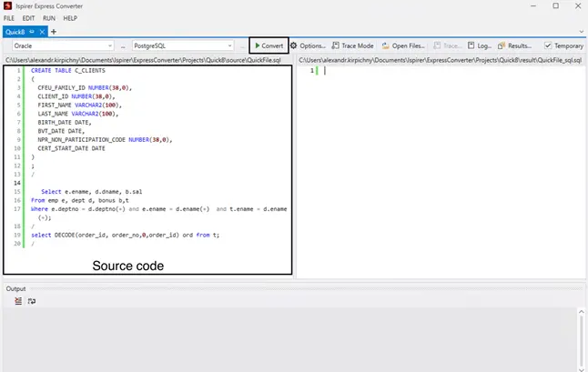Viewport: 588px width, 372px height.
Task: Open the Options settings
Action: pos(308,45)
